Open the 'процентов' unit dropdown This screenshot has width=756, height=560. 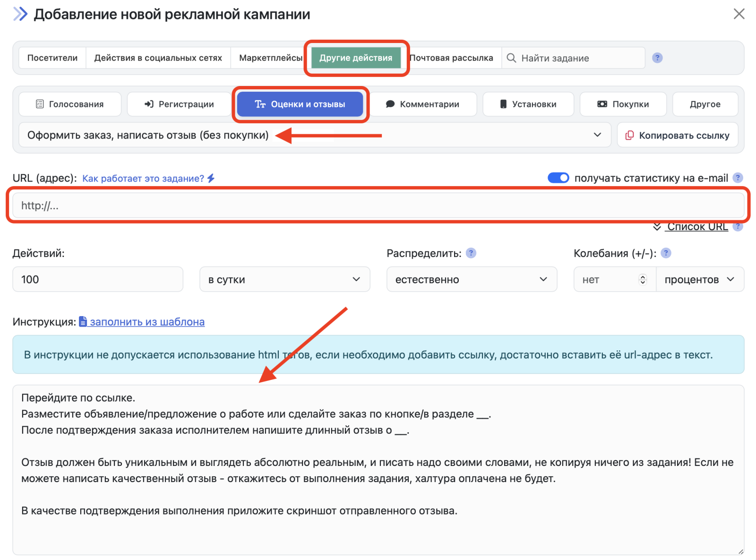(699, 279)
